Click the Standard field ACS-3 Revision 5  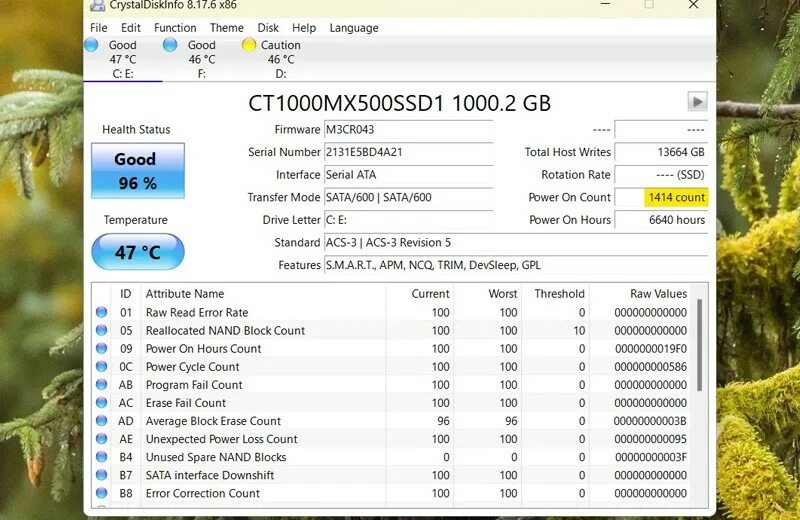pos(516,242)
